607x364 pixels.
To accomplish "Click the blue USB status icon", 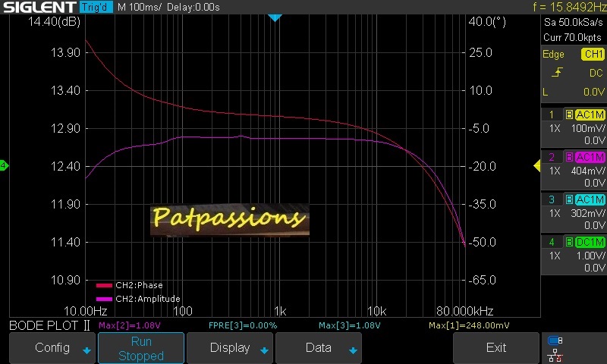I will [555, 340].
